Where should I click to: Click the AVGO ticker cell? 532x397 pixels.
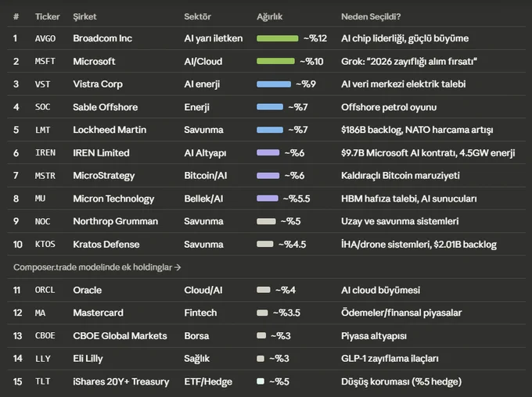pos(45,38)
